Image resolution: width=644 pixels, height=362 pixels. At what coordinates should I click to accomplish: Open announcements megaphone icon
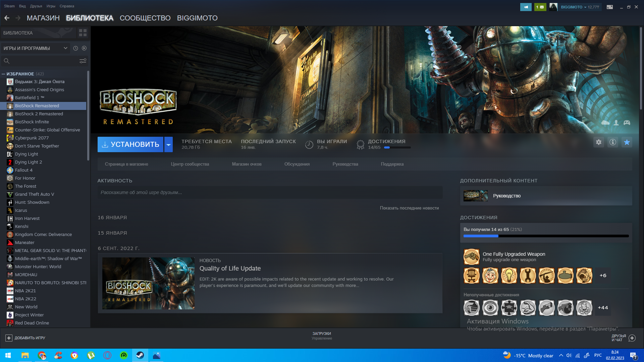tap(526, 7)
